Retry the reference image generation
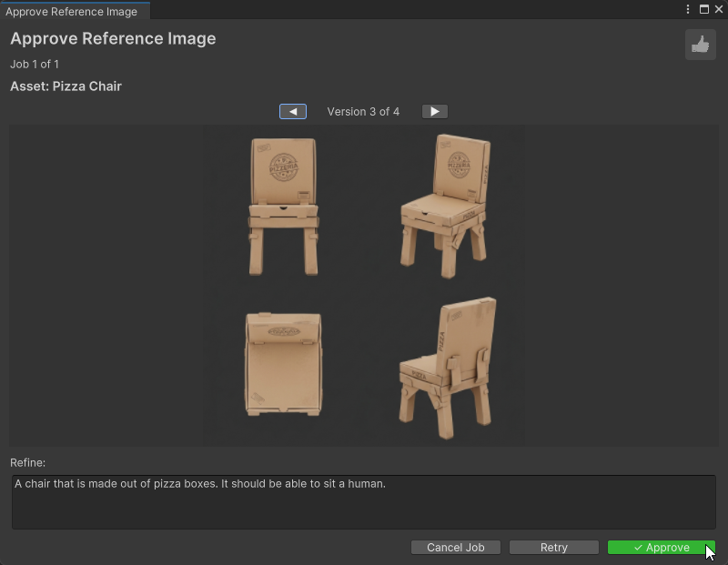The width and height of the screenshot is (728, 565). pos(553,547)
